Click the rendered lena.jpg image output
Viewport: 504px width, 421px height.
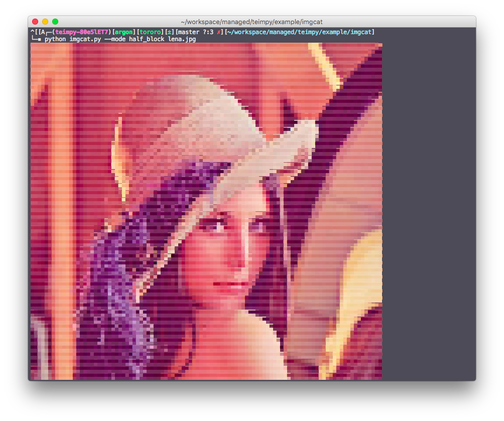point(206,211)
